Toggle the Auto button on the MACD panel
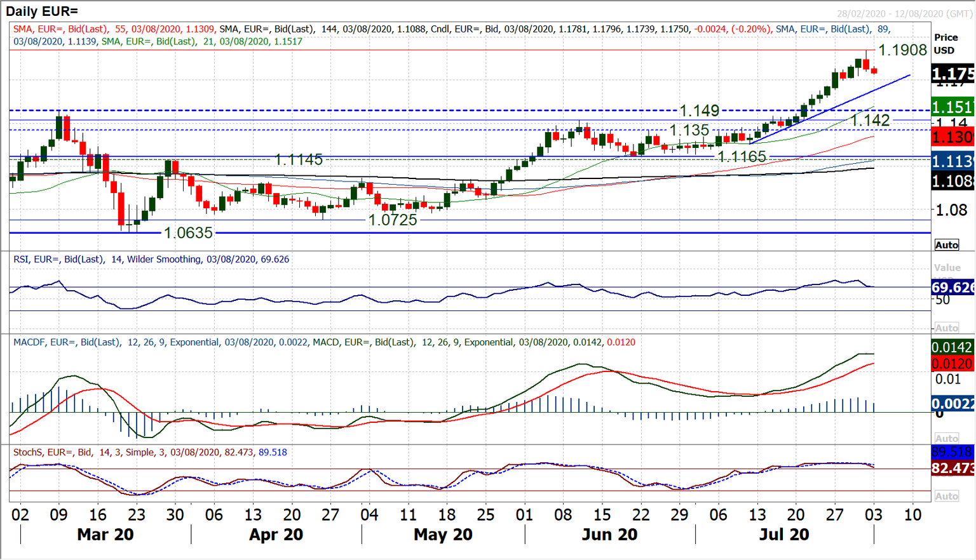Image resolution: width=976 pixels, height=560 pixels. pyautogui.click(x=947, y=438)
